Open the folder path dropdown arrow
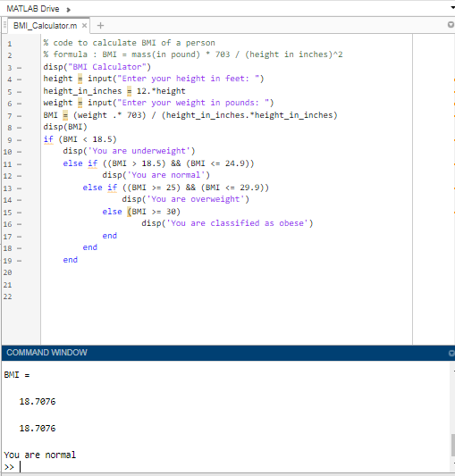This screenshot has height=476, width=455. click(452, 7)
